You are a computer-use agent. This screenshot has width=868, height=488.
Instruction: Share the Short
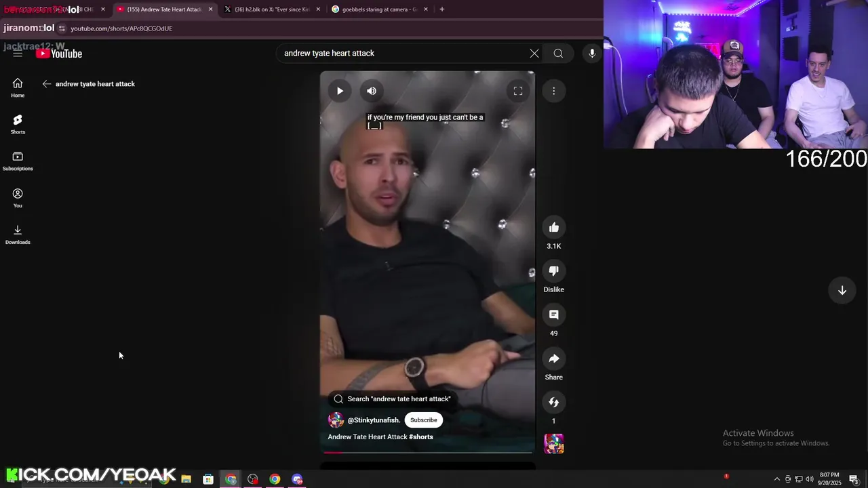(x=554, y=359)
